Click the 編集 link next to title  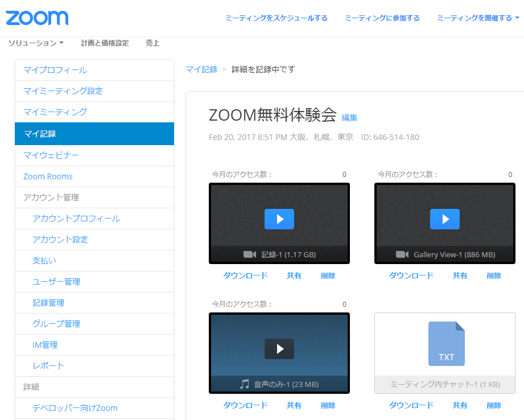point(349,118)
